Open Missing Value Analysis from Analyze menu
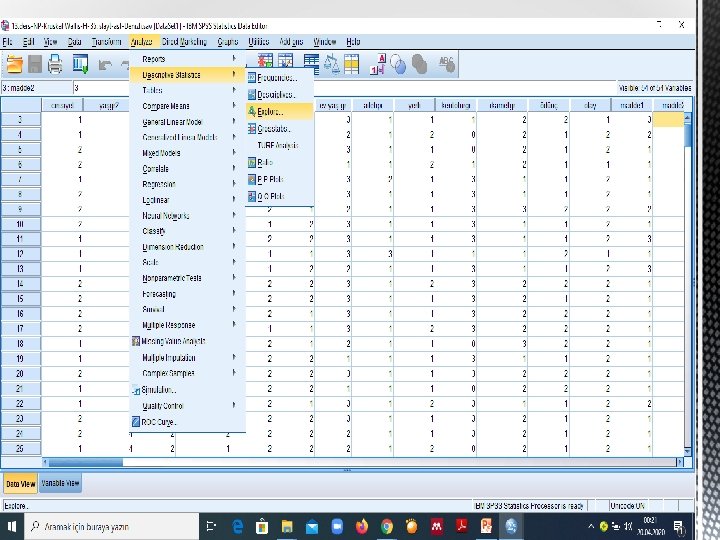The height and width of the screenshot is (540, 720). tap(187, 341)
